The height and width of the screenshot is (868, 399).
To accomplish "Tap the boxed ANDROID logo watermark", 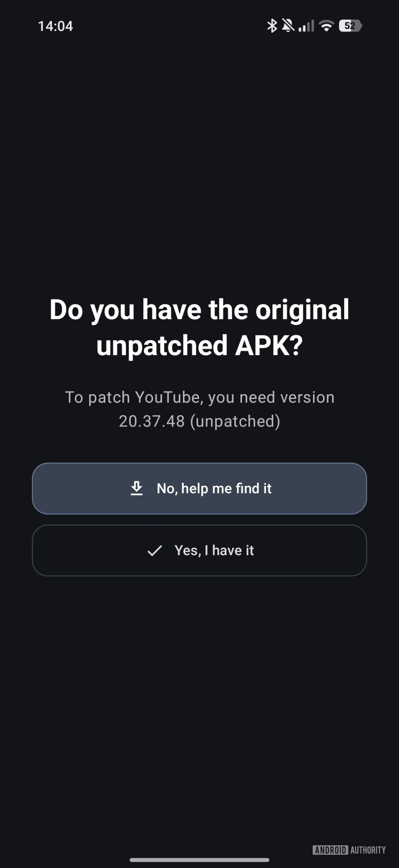I will point(330,850).
